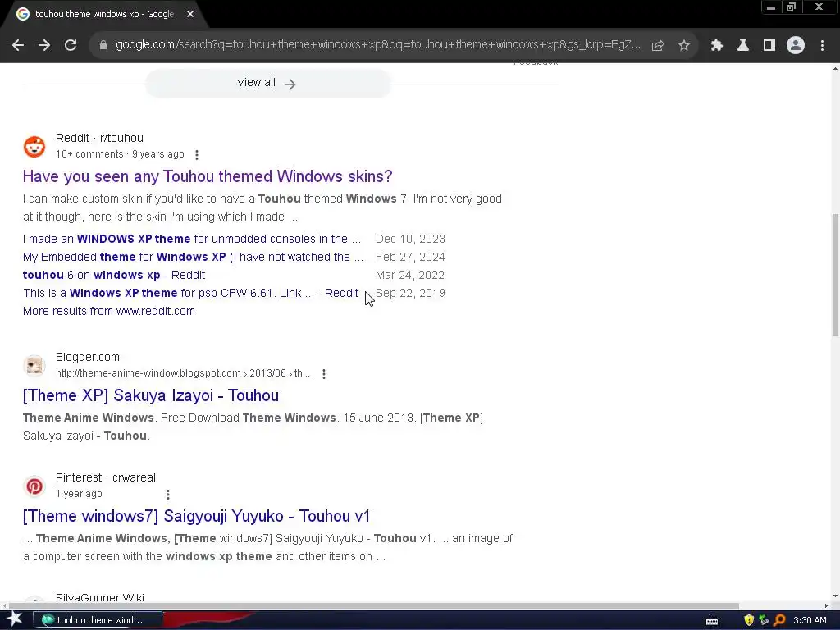Select the touhou theme windows xp tab
The height and width of the screenshot is (630, 840).
coord(104,15)
